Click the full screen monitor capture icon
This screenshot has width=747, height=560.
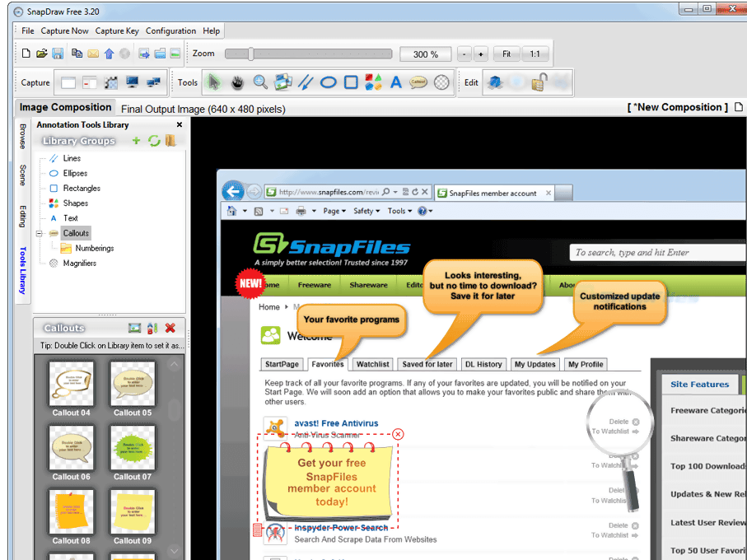(x=132, y=82)
